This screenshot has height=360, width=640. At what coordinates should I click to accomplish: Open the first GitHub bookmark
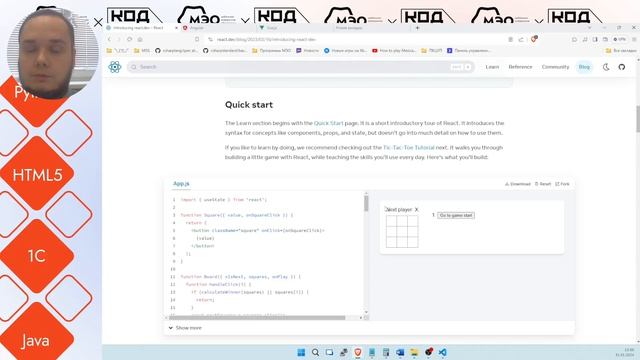pos(176,51)
